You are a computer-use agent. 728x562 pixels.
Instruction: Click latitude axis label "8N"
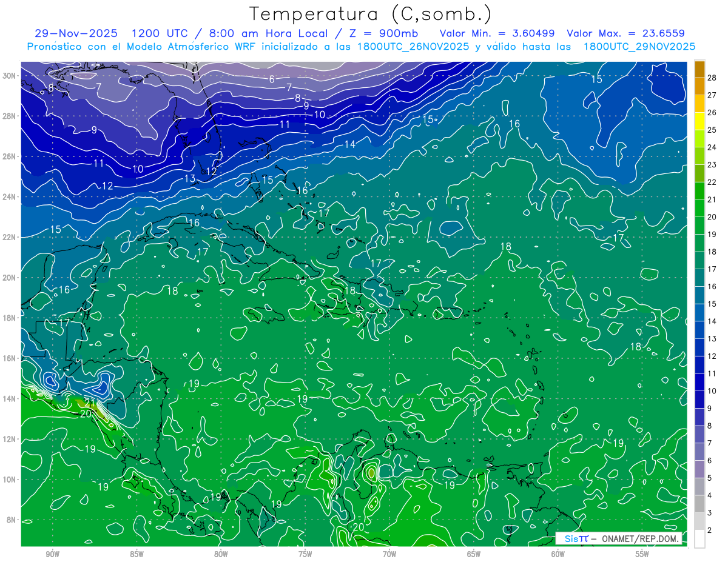[12, 520]
